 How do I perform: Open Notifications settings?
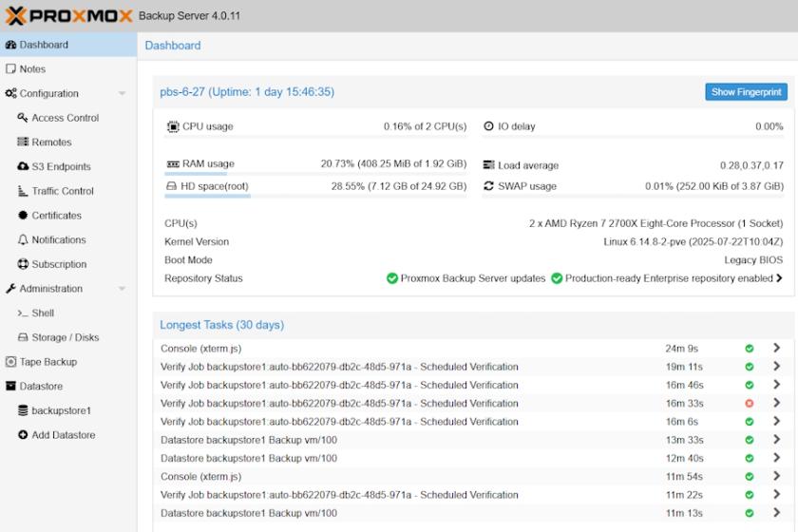pyautogui.click(x=68, y=240)
